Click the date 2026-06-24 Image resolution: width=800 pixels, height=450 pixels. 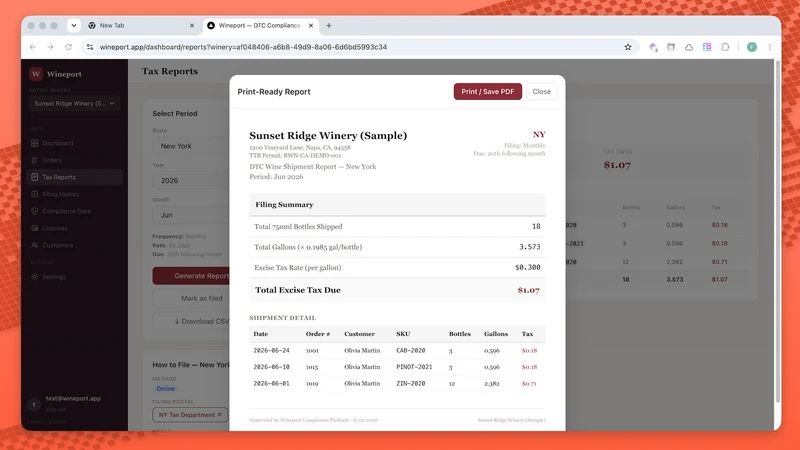[x=271, y=351]
